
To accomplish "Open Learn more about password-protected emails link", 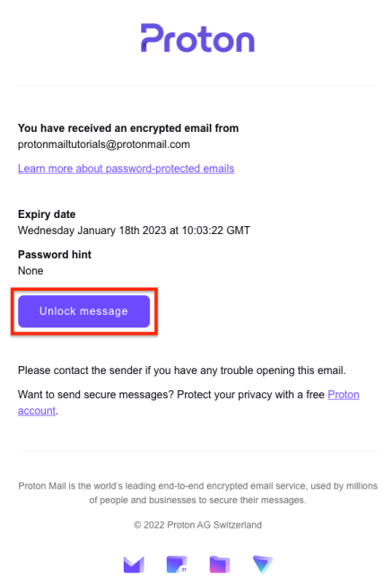I will [x=126, y=169].
